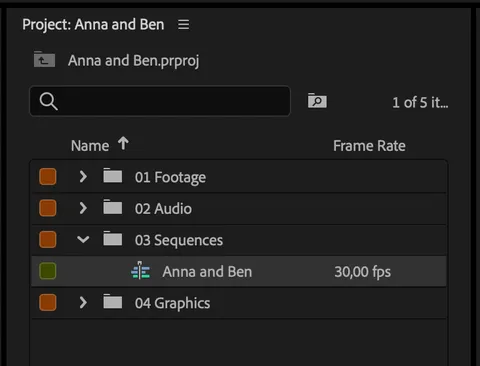This screenshot has width=480, height=366.
Task: Click the 01 Footage folder icon
Action: [113, 176]
